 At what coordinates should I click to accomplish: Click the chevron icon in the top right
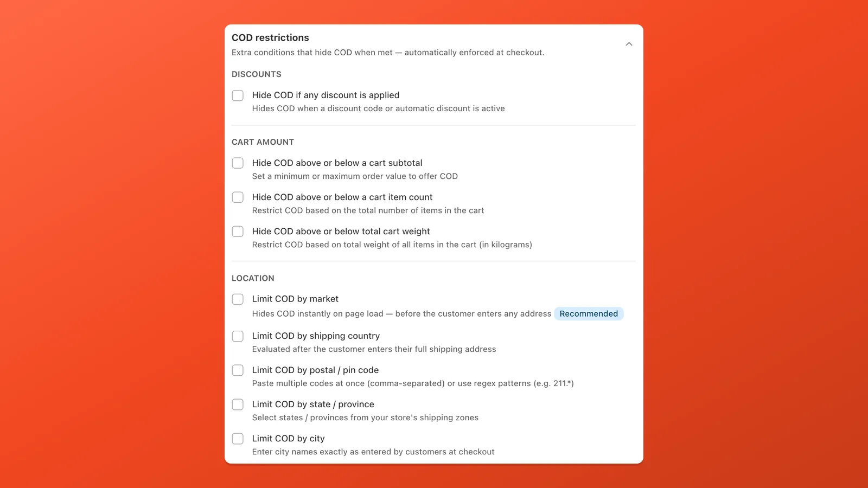coord(629,44)
